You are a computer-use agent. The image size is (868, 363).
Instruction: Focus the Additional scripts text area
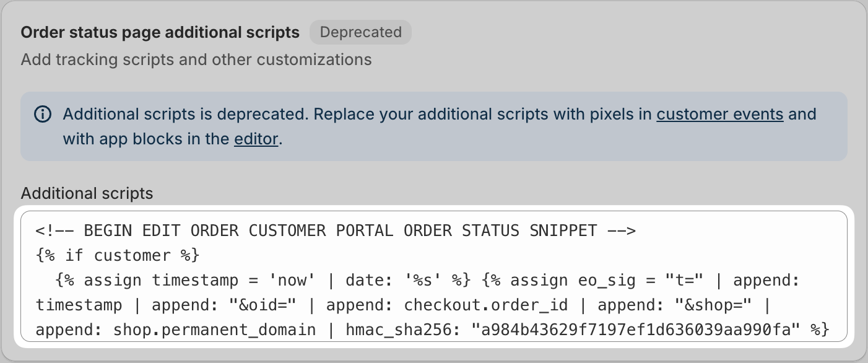tap(434, 276)
